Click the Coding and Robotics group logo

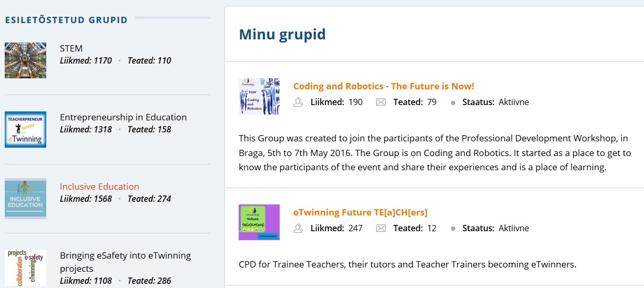259,97
